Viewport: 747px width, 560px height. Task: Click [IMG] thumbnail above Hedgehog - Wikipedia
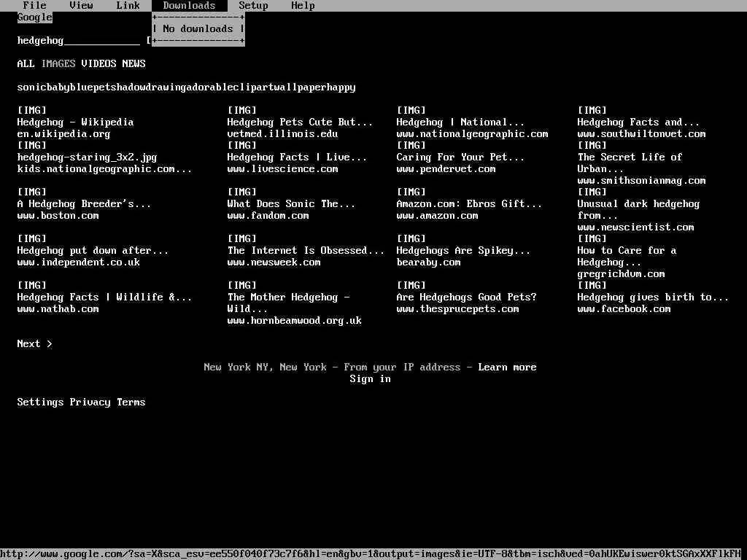[32, 111]
